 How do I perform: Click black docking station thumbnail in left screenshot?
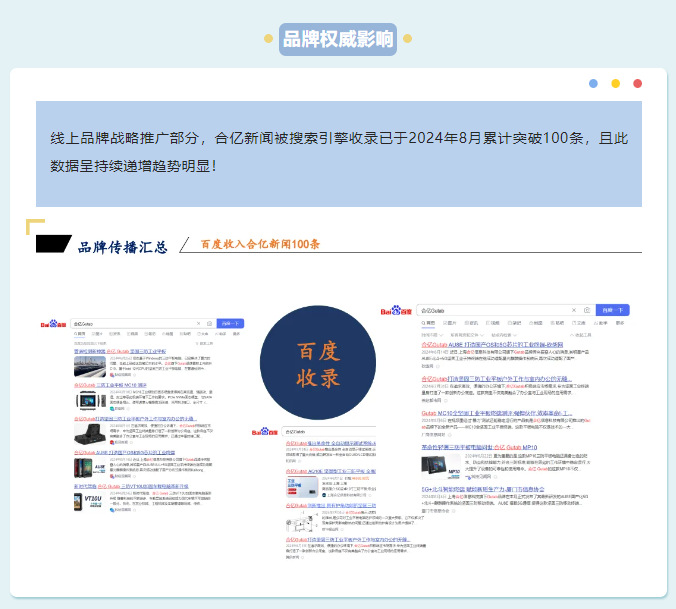click(90, 434)
